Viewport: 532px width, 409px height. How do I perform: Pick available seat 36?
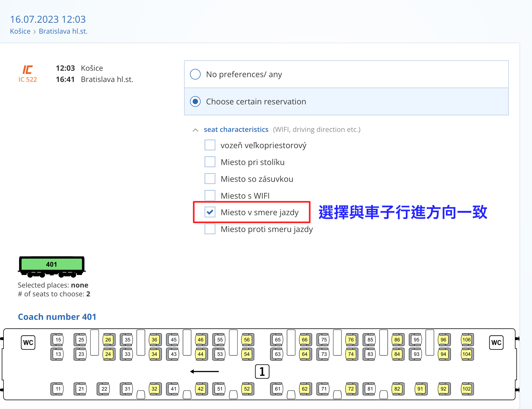(x=155, y=340)
